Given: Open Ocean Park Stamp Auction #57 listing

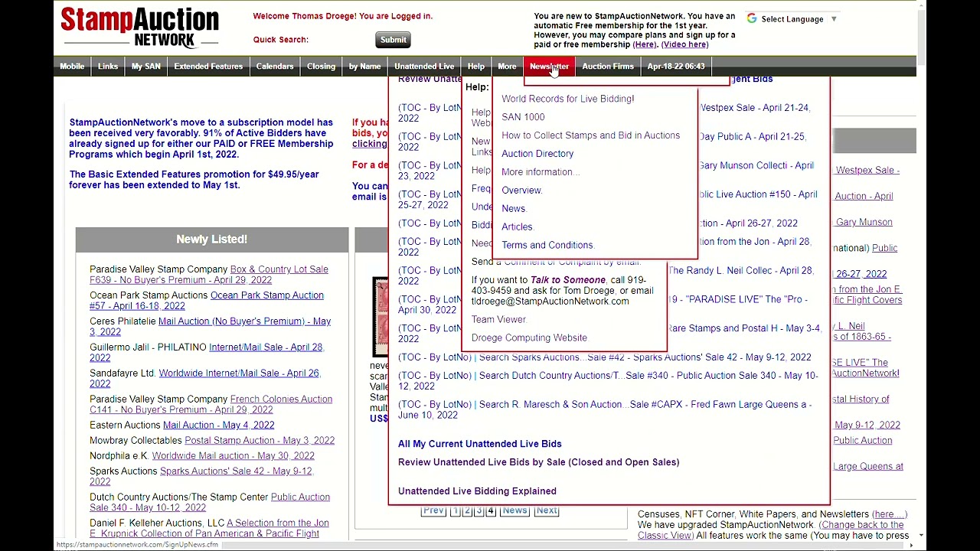Looking at the screenshot, I should click(x=207, y=301).
